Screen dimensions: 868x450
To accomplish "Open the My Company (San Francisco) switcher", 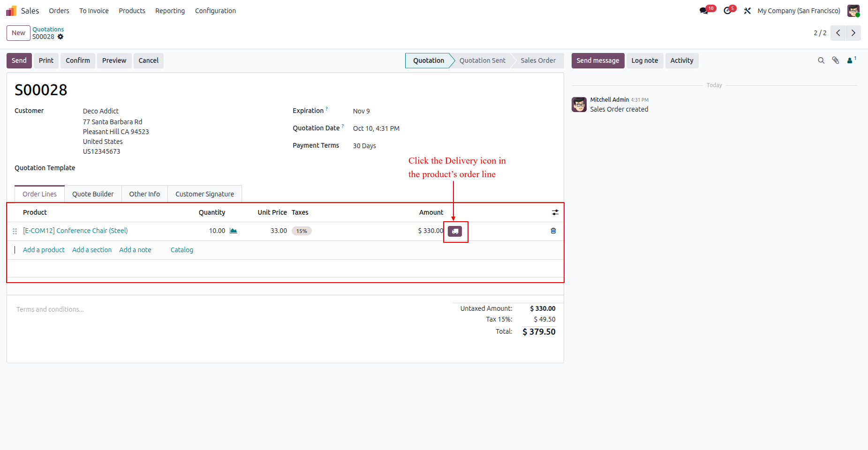I will [x=799, y=10].
